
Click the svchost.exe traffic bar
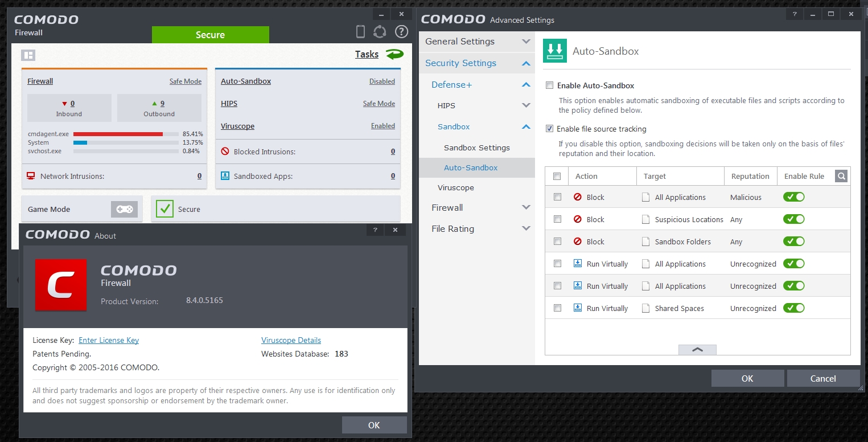coord(126,151)
